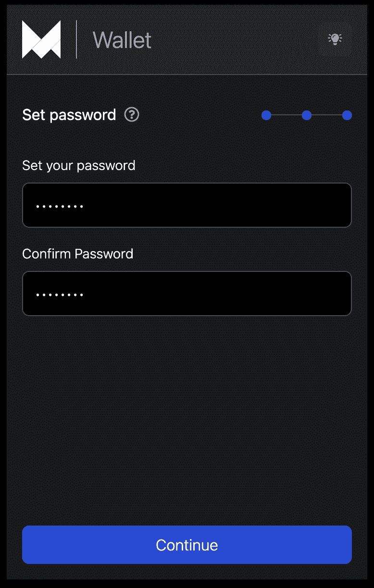Image resolution: width=374 pixels, height=588 pixels.
Task: Focus the Confirm Password field
Action: point(187,294)
